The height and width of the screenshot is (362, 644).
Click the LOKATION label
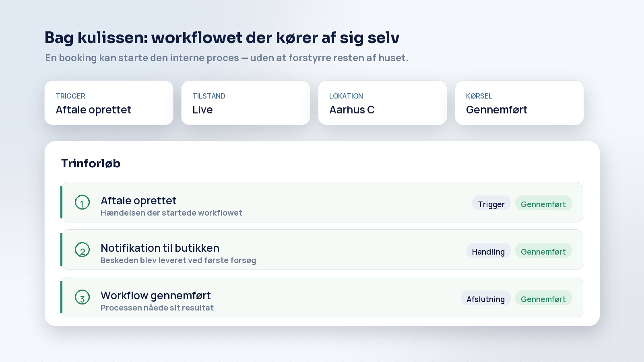pos(346,96)
